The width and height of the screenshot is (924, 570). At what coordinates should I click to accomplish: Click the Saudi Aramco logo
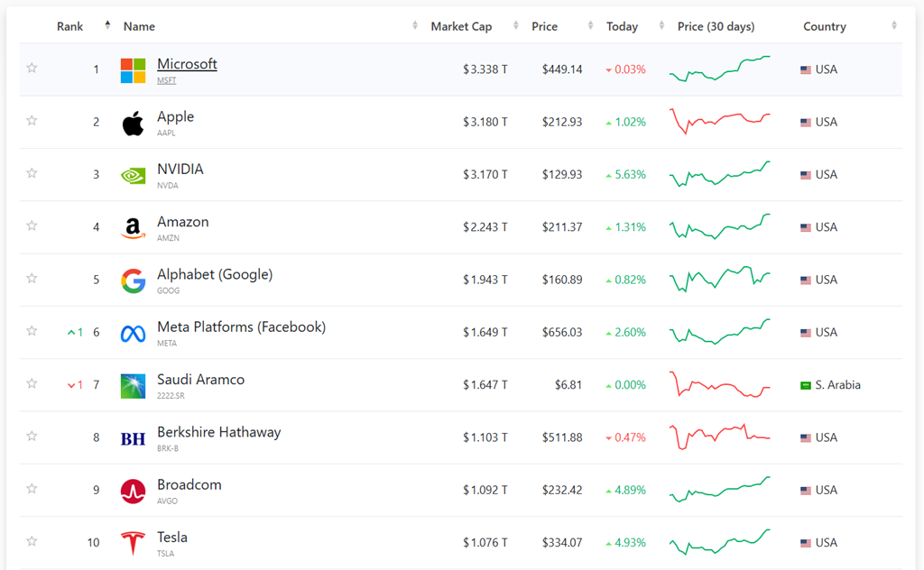point(134,386)
